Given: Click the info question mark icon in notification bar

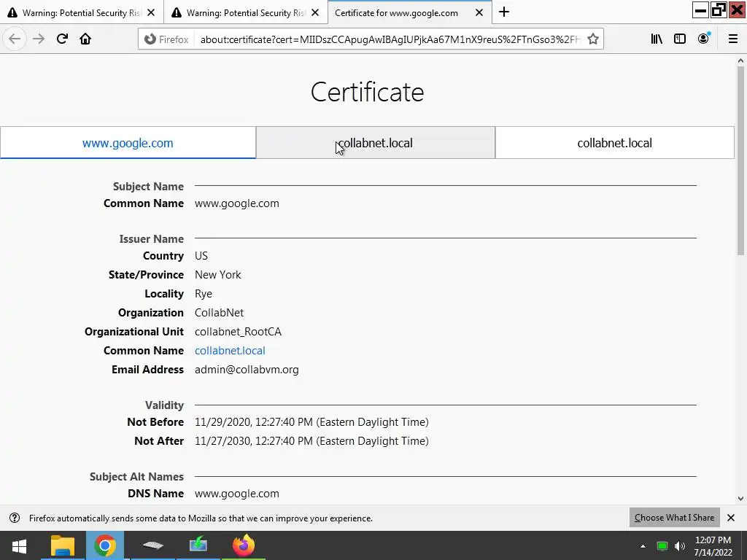Looking at the screenshot, I should point(15,518).
